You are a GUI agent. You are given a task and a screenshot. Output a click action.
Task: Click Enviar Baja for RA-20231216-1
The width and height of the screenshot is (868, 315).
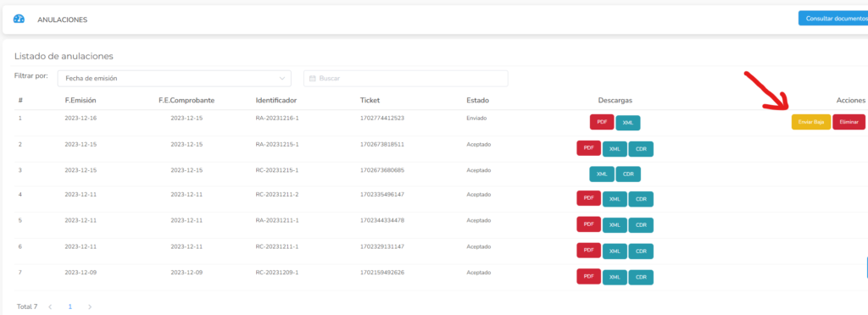811,123
